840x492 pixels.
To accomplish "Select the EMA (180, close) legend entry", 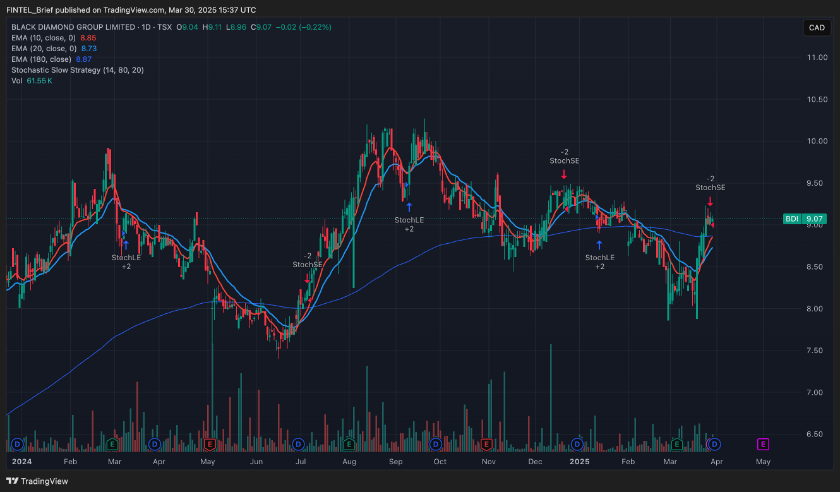I will (x=51, y=59).
